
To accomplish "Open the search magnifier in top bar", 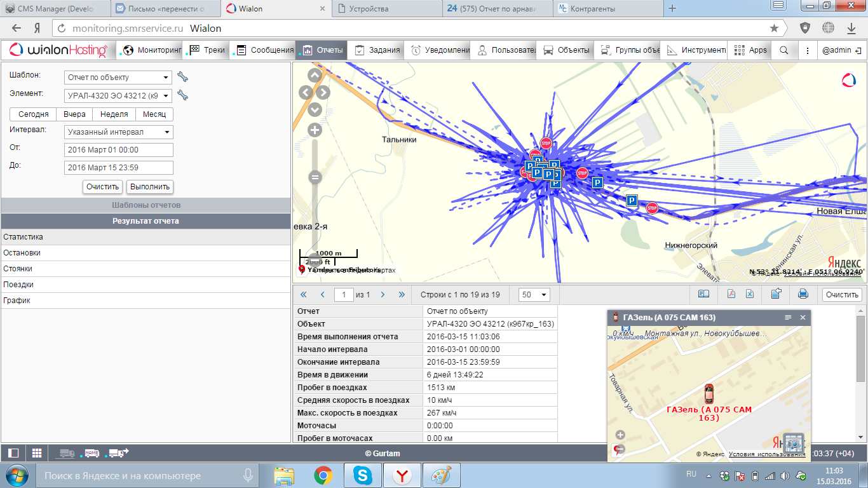I will (x=784, y=50).
